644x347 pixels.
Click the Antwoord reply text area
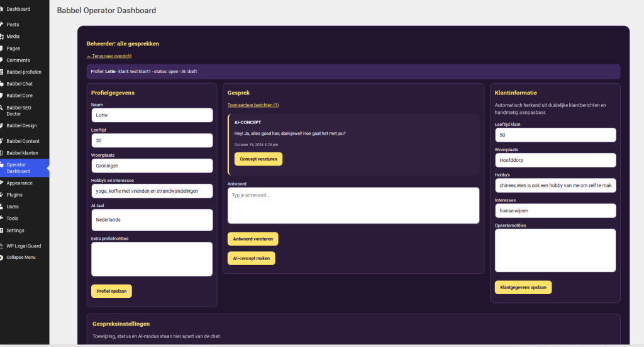point(353,205)
